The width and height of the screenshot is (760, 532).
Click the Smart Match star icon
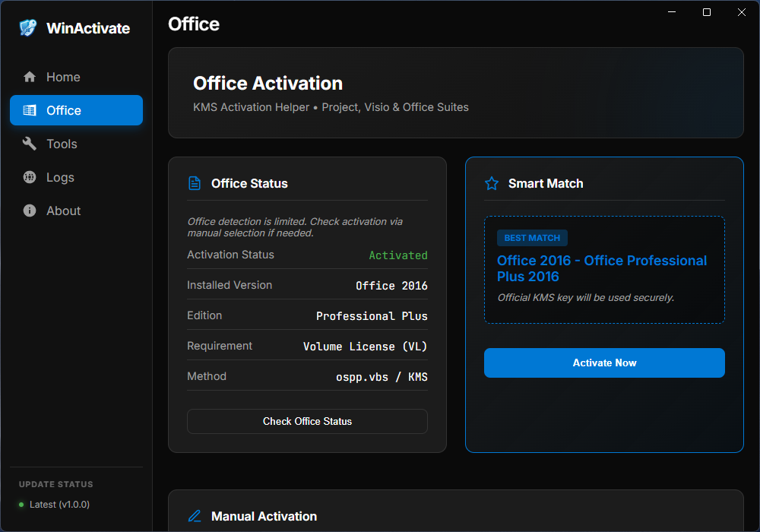point(492,183)
